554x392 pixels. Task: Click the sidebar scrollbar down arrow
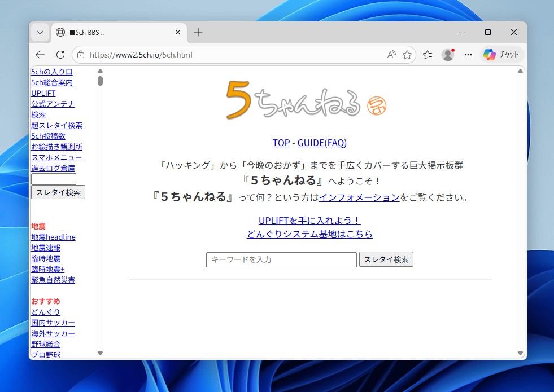point(100,353)
